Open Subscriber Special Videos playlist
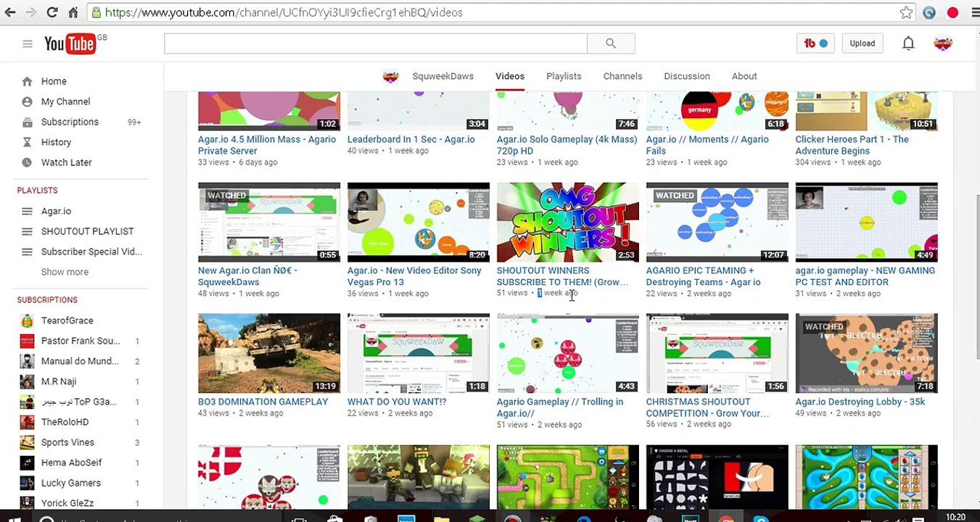 91,252
